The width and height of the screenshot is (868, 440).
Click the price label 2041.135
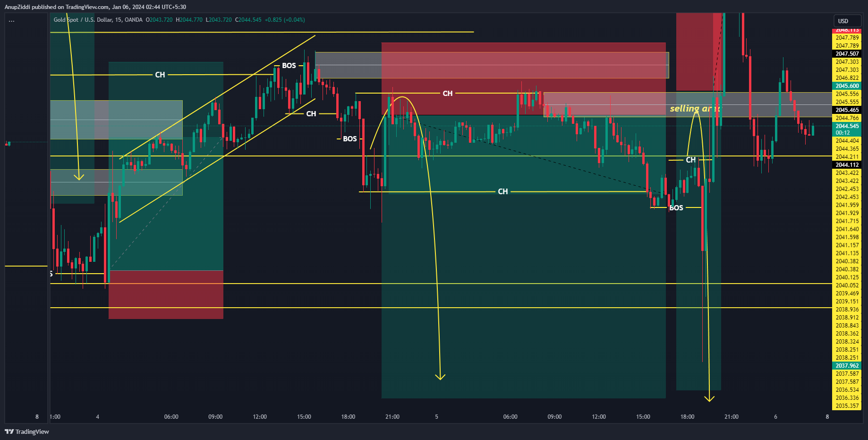click(x=847, y=253)
